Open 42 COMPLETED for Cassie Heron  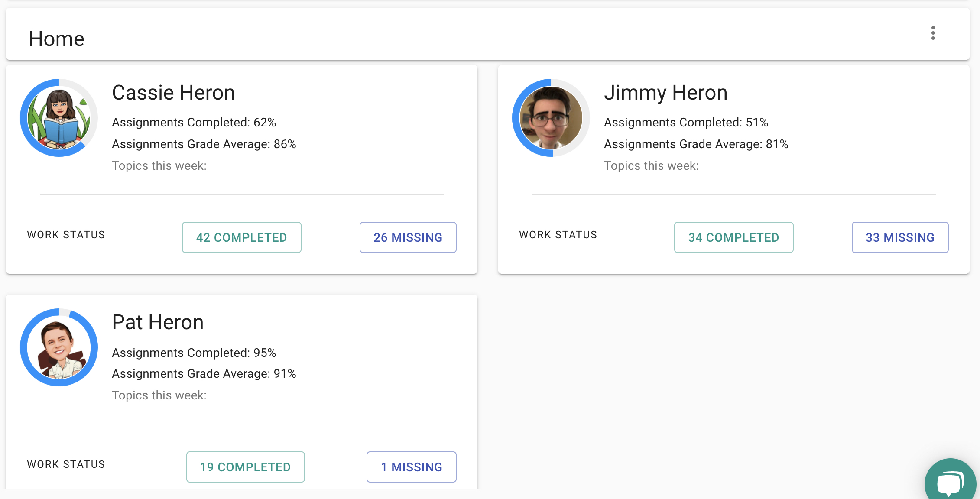pos(241,237)
